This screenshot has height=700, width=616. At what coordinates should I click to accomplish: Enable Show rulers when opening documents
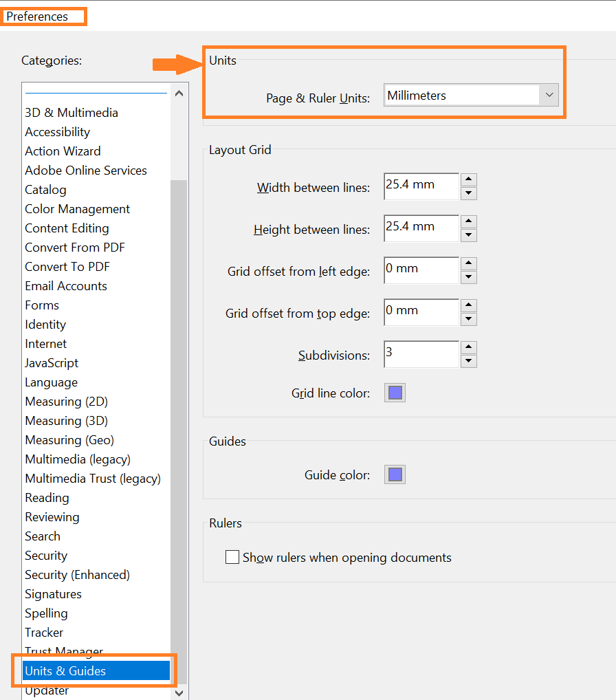pyautogui.click(x=232, y=557)
